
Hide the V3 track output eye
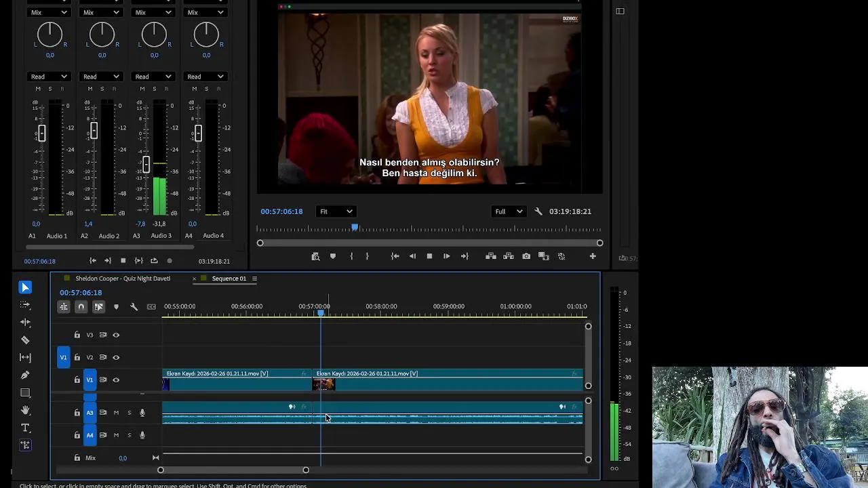116,335
